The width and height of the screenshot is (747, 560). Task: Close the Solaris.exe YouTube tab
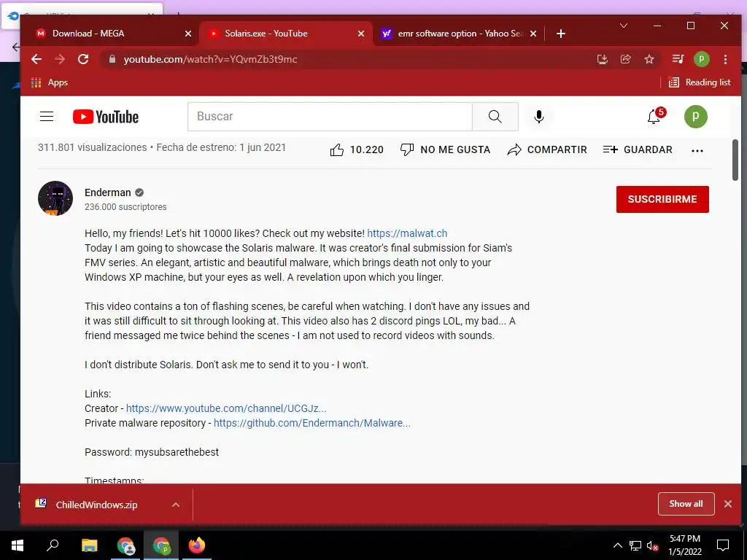pyautogui.click(x=361, y=34)
